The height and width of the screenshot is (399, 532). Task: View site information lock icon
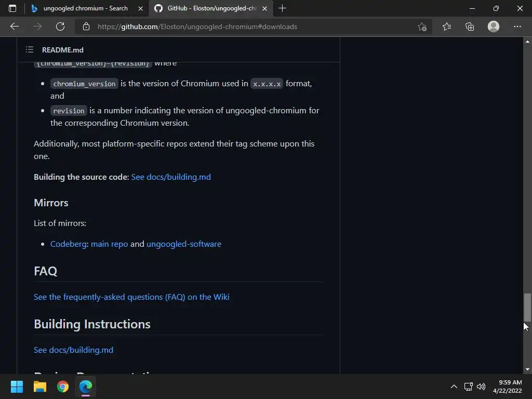tap(86, 26)
